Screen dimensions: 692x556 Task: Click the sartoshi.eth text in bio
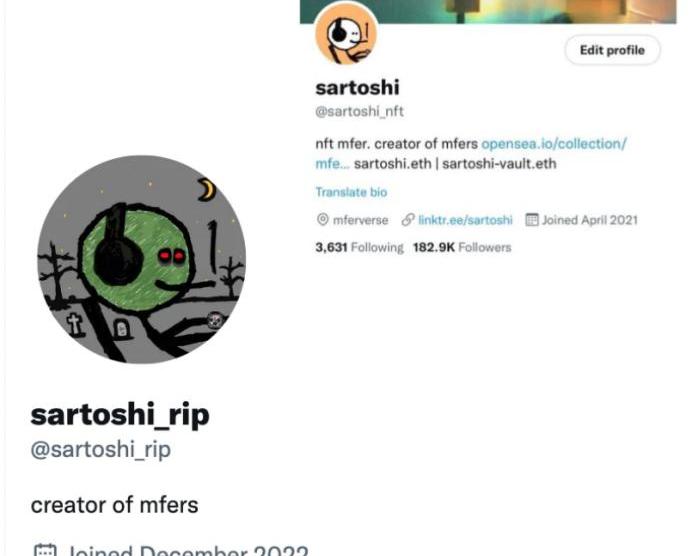(x=393, y=164)
